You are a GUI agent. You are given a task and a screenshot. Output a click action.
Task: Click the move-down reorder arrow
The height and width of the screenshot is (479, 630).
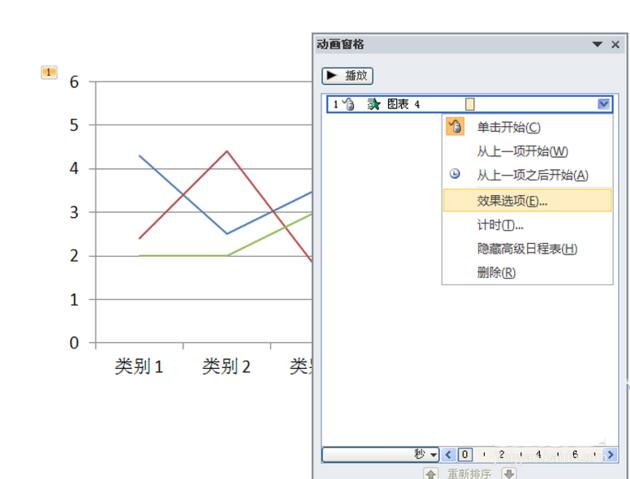point(509,474)
